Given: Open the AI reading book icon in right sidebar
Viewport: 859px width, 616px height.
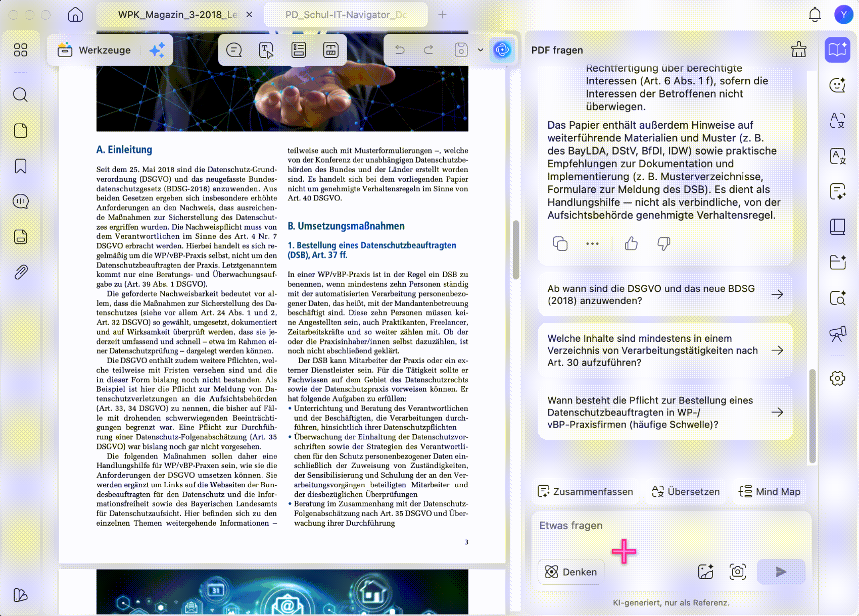Looking at the screenshot, I should pos(837,49).
